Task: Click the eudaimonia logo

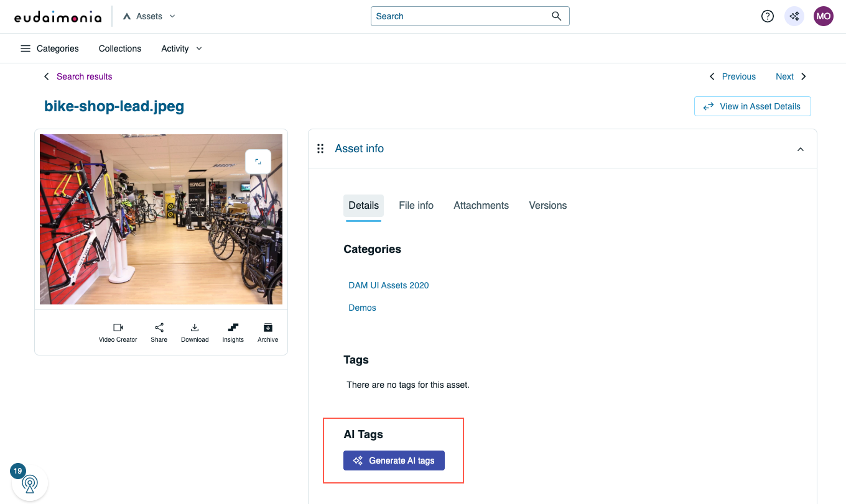Action: pyautogui.click(x=58, y=17)
